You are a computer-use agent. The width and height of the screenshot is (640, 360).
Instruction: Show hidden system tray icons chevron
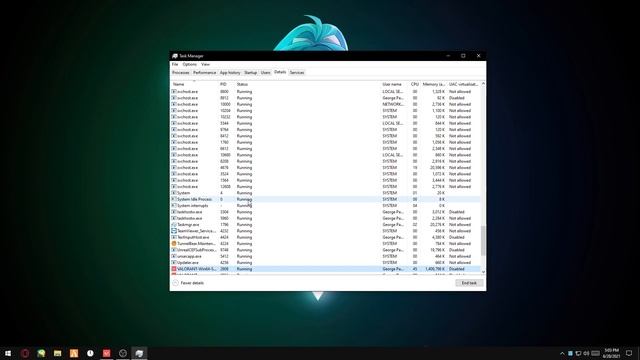coord(562,353)
